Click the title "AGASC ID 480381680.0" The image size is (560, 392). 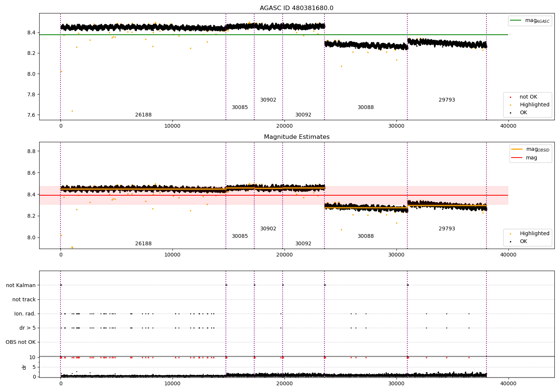pyautogui.click(x=296, y=8)
